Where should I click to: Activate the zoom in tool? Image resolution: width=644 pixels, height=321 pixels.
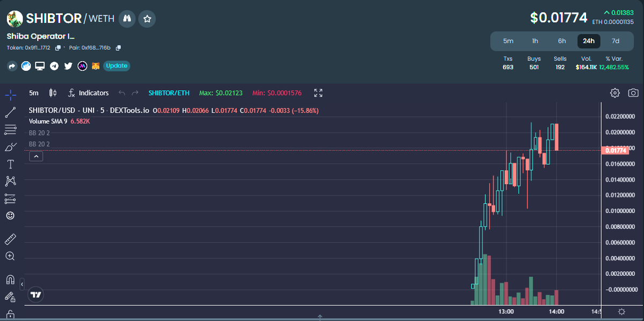tap(10, 256)
